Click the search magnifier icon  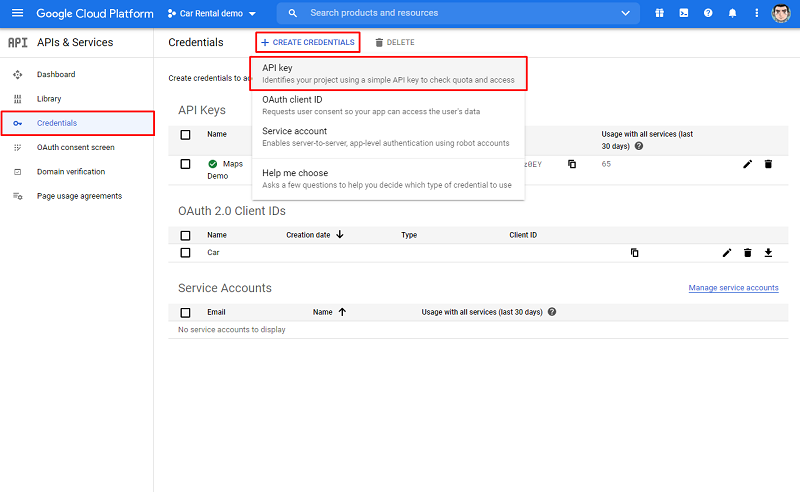(292, 13)
